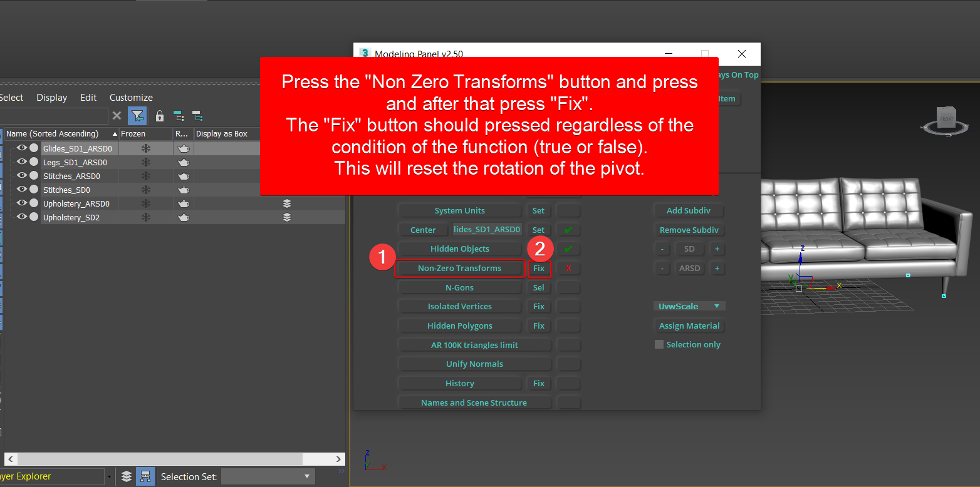Click the lock icon in explorer toolbar
The width and height of the screenshot is (980, 487).
(x=160, y=116)
